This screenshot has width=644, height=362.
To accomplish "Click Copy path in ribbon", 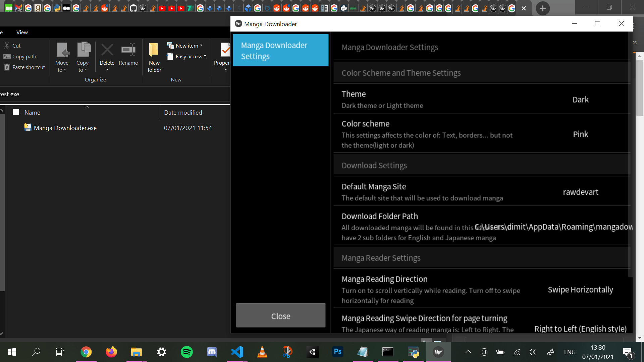I will click(24, 56).
